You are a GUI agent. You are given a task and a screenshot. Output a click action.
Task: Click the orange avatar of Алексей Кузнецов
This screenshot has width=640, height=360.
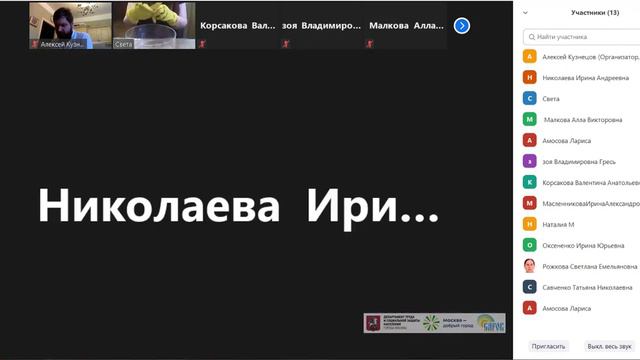pyautogui.click(x=529, y=56)
